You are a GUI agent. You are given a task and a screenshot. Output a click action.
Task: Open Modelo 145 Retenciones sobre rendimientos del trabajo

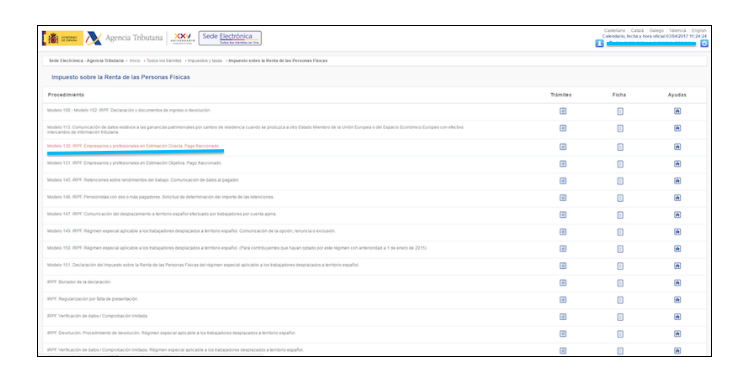coord(143,180)
